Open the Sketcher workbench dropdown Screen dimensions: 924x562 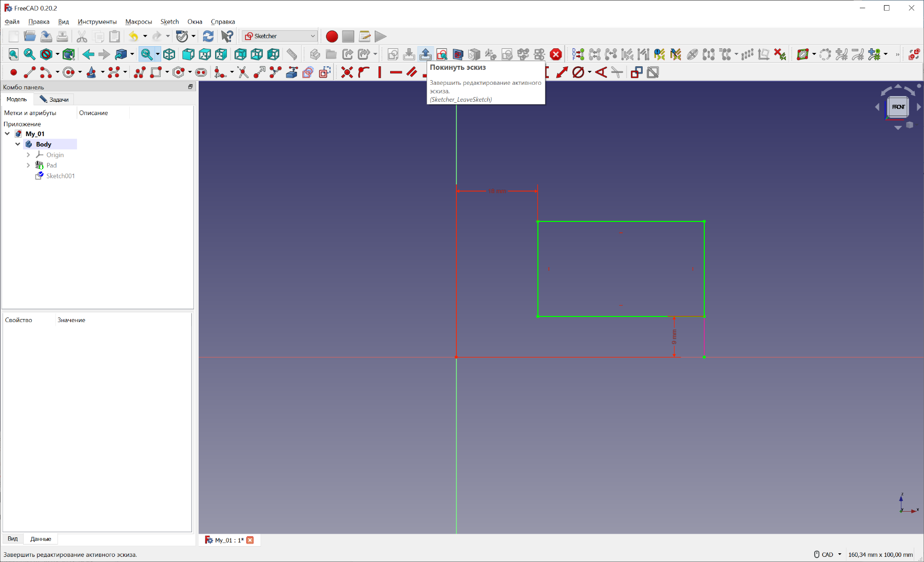[x=280, y=36]
